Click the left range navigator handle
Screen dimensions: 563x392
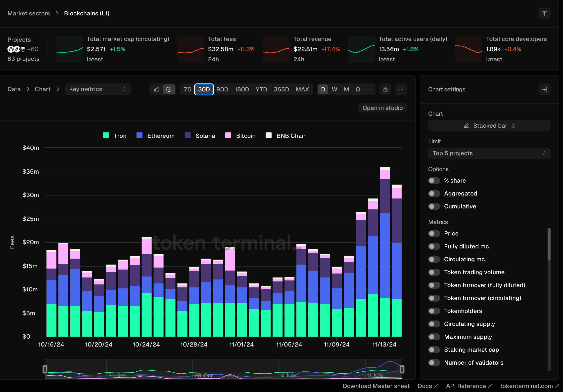(45, 369)
